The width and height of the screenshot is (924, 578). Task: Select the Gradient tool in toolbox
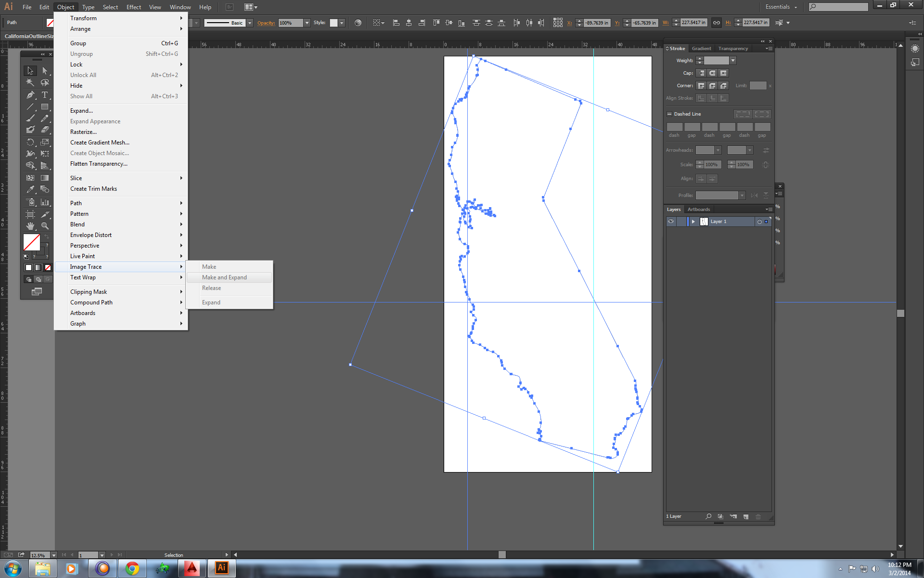pyautogui.click(x=45, y=178)
